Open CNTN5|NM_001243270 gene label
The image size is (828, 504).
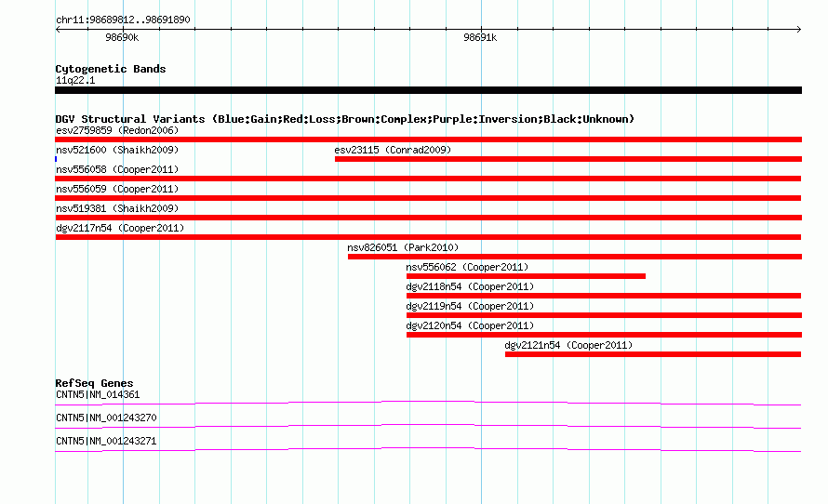pyautogui.click(x=106, y=418)
